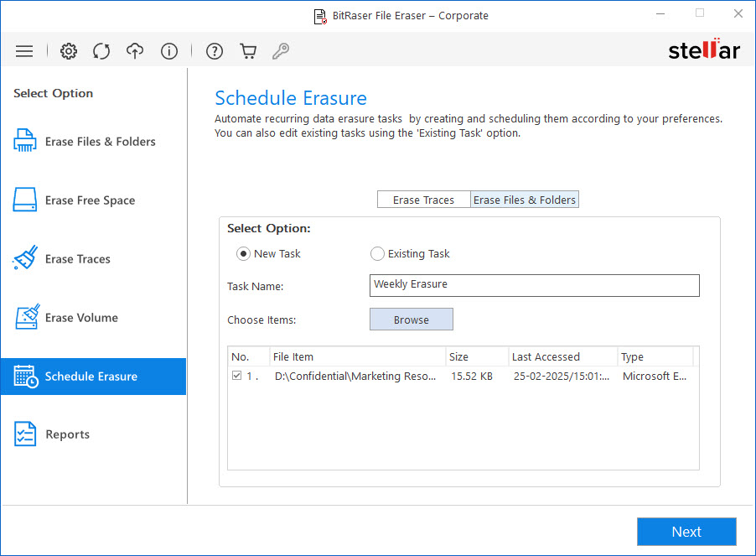756x556 pixels.
Task: Click the BitRaser app icon in title bar
Action: [320, 16]
